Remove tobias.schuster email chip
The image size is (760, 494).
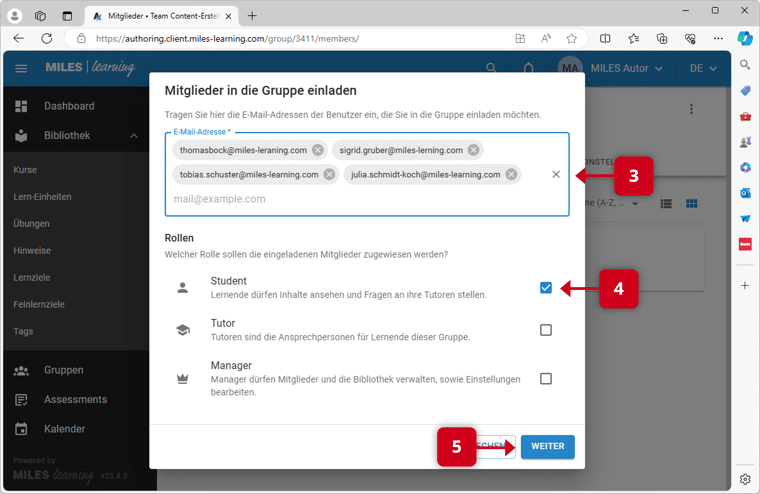(x=330, y=174)
